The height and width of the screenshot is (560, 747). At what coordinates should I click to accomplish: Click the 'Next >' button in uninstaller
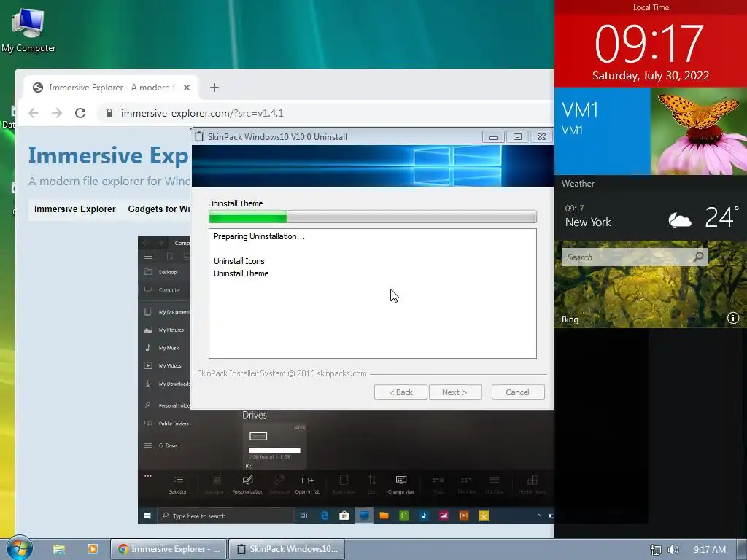pos(455,392)
